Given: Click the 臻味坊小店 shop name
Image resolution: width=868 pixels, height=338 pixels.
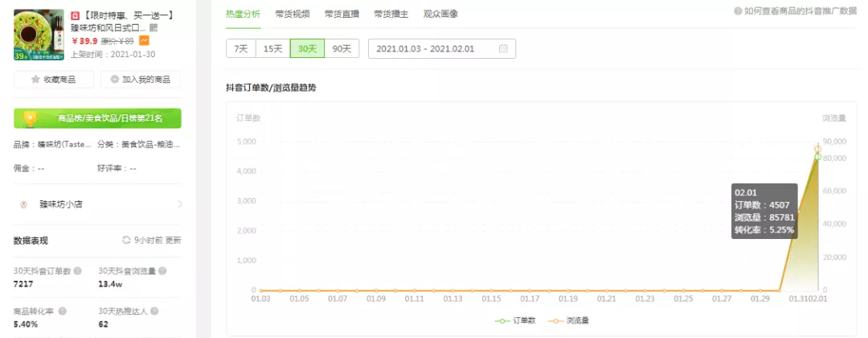Looking at the screenshot, I should (x=61, y=204).
